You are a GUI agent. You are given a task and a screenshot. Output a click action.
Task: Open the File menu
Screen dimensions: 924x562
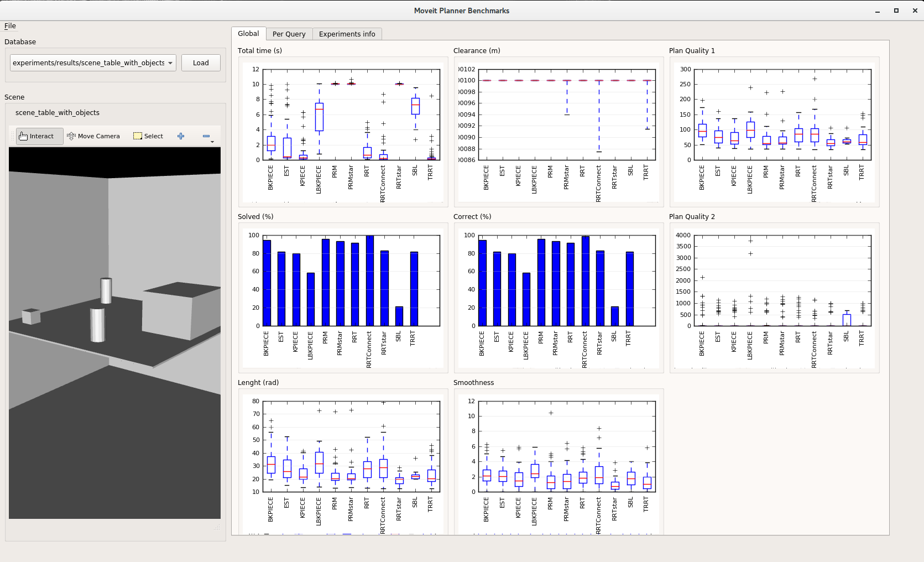tap(10, 26)
